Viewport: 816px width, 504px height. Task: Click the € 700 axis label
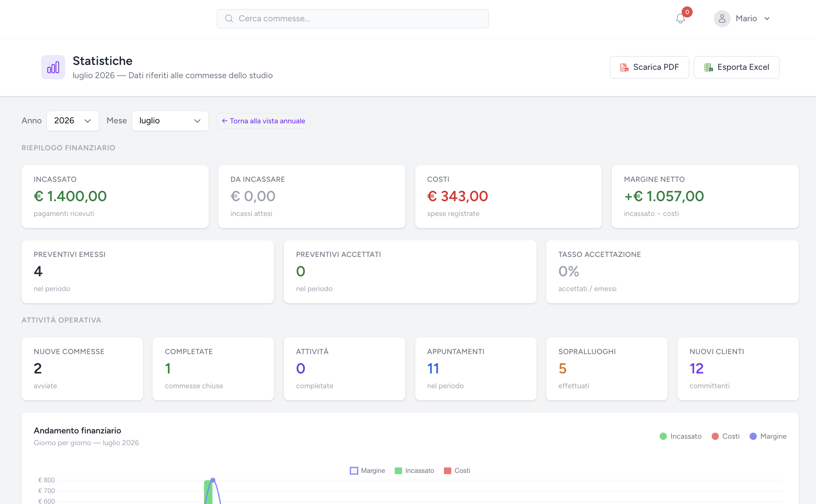click(x=47, y=491)
